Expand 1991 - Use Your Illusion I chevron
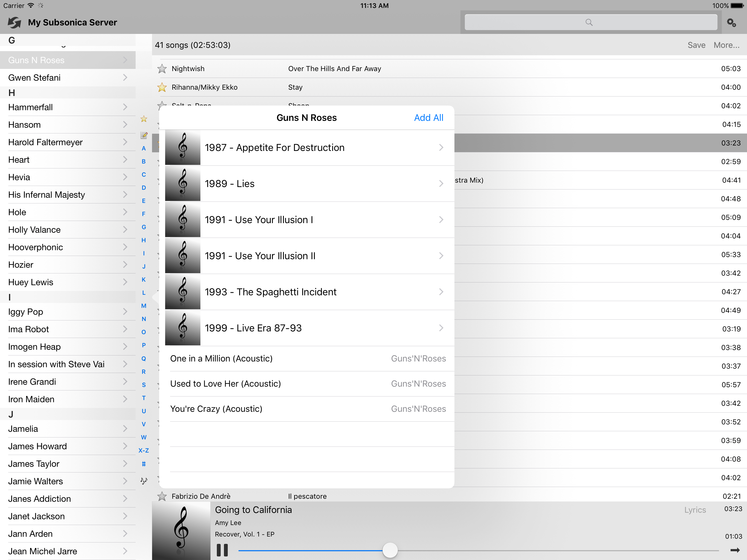Image resolution: width=747 pixels, height=560 pixels. click(441, 220)
